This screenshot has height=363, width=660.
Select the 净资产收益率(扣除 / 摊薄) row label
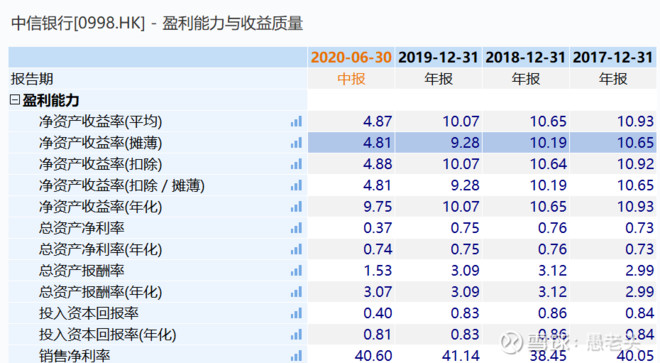[x=122, y=185]
